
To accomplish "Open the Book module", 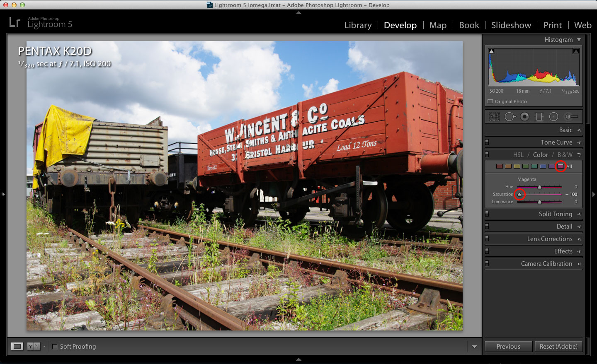I will coord(469,25).
